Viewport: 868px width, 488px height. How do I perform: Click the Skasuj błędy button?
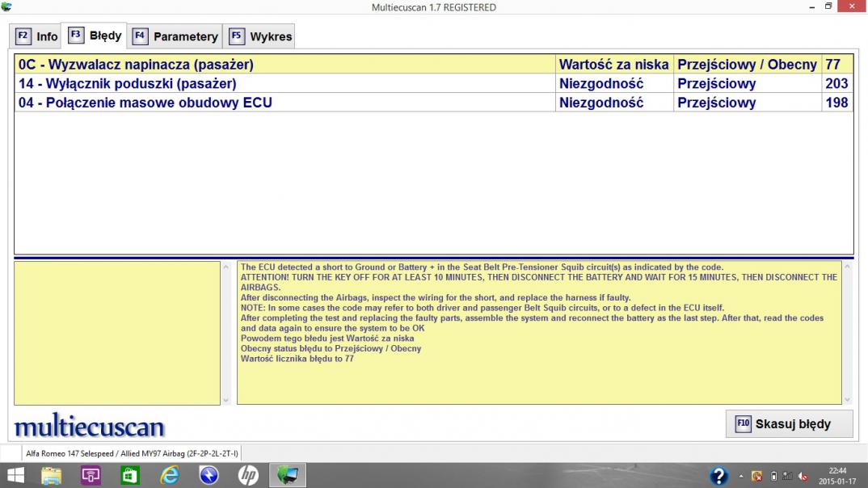click(790, 424)
